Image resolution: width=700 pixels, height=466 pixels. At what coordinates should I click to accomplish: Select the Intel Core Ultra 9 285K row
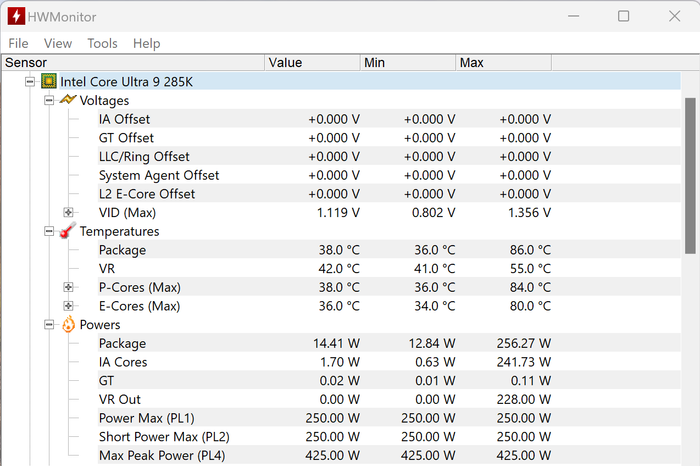click(370, 82)
